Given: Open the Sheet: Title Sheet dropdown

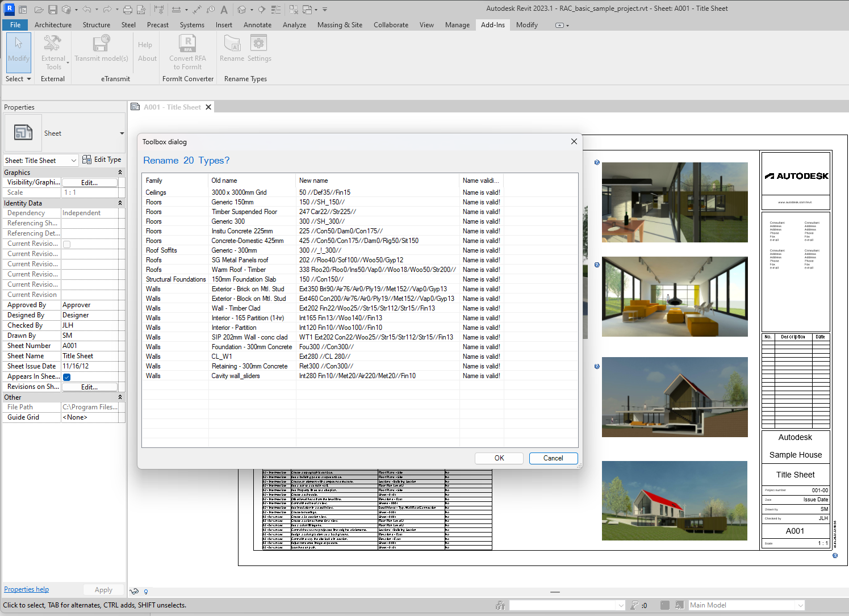Looking at the screenshot, I should (73, 161).
